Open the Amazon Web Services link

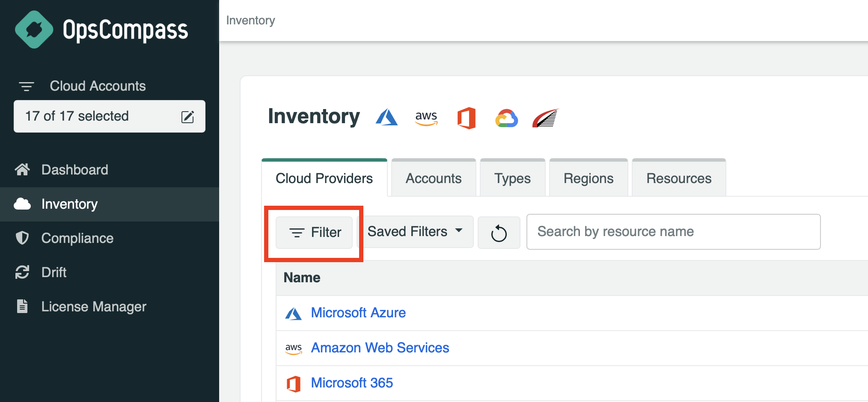click(380, 348)
